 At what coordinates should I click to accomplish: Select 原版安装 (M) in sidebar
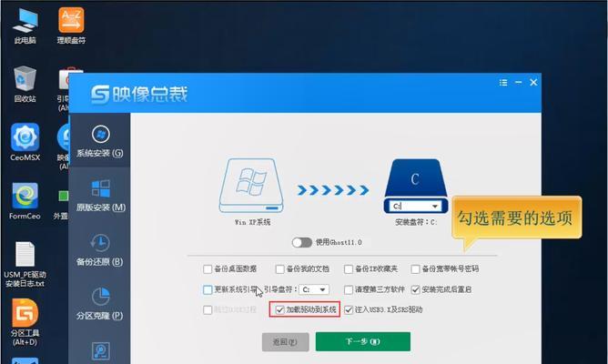[x=100, y=196]
